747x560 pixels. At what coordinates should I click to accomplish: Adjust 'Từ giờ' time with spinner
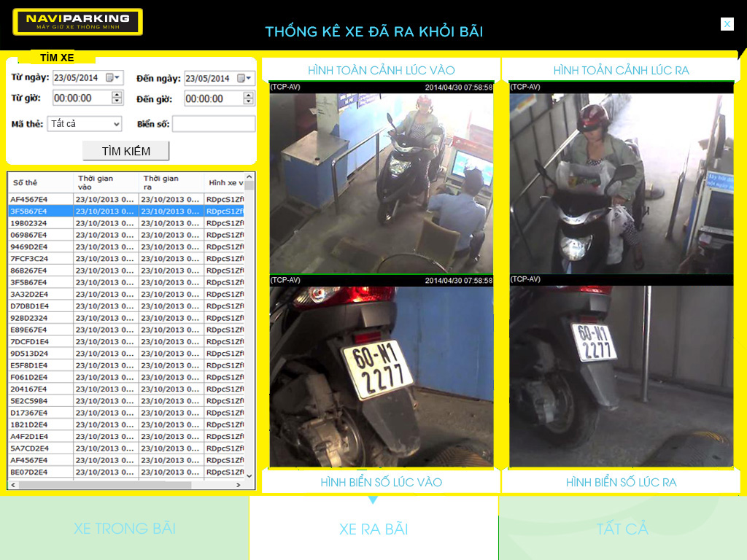tap(117, 98)
